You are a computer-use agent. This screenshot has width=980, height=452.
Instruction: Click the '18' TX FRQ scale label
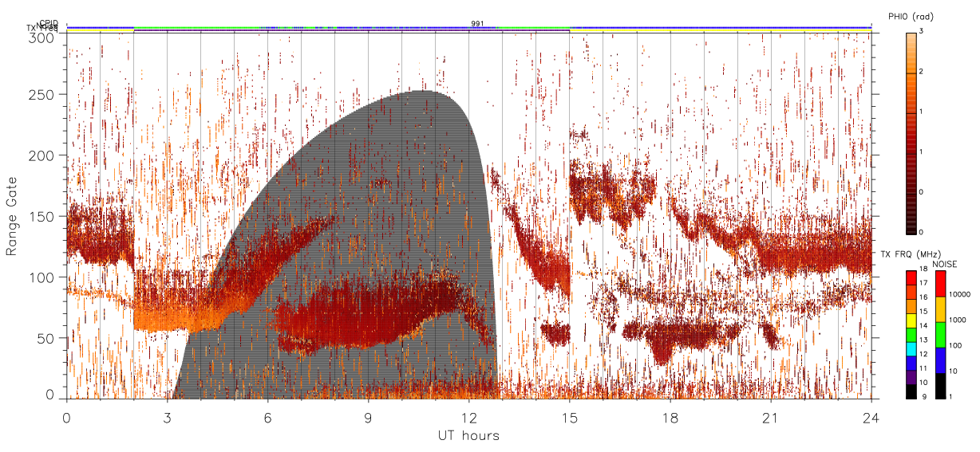(x=923, y=269)
